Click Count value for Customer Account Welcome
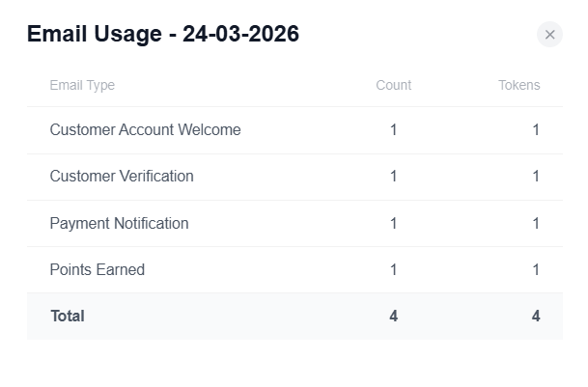Image resolution: width=588 pixels, height=387 pixels. 394,130
